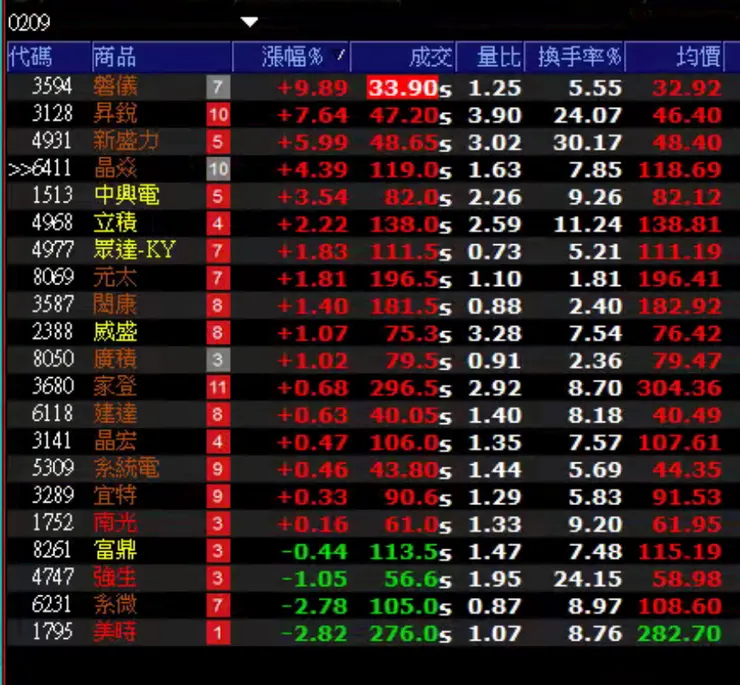Select stock name 眾達-KY
The height and width of the screenshot is (685, 740).
[135, 250]
